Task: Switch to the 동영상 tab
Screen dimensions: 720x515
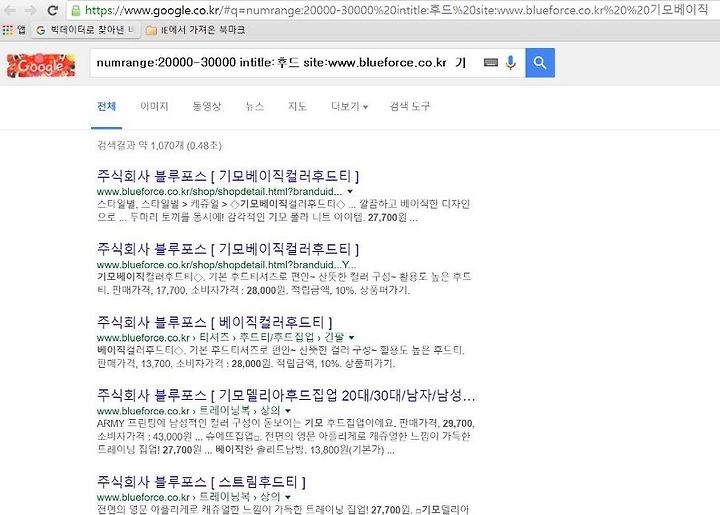Action: pos(207,106)
